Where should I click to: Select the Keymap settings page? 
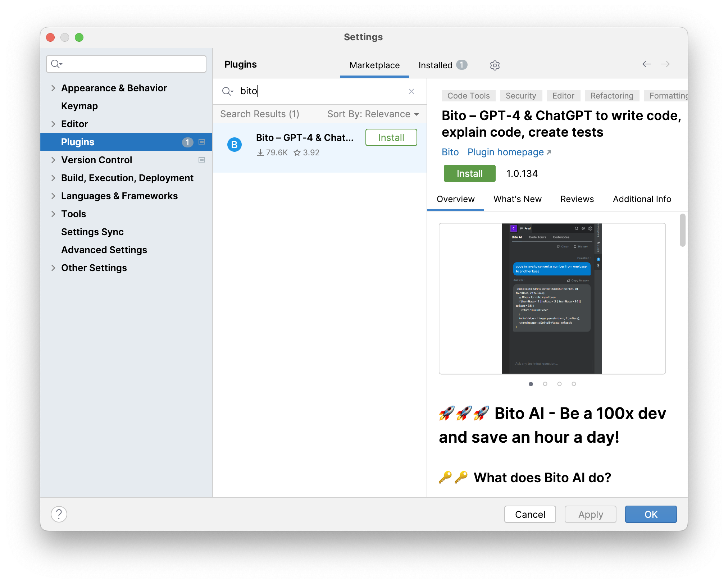click(x=79, y=106)
